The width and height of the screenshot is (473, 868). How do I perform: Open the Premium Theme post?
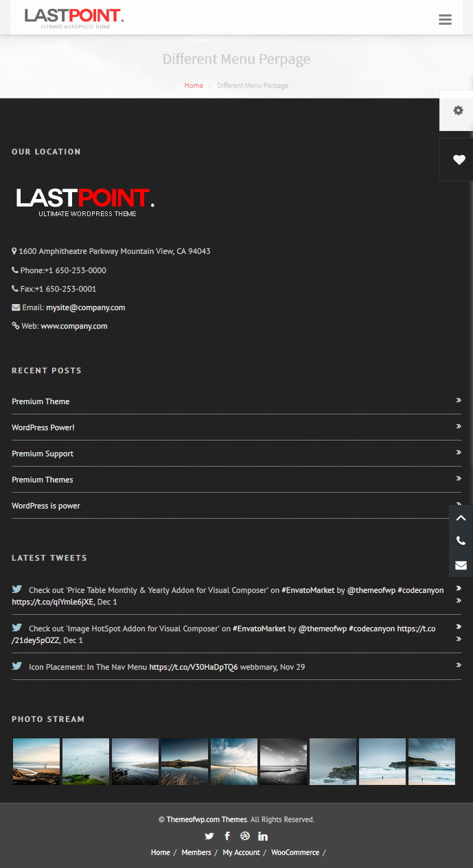click(41, 401)
